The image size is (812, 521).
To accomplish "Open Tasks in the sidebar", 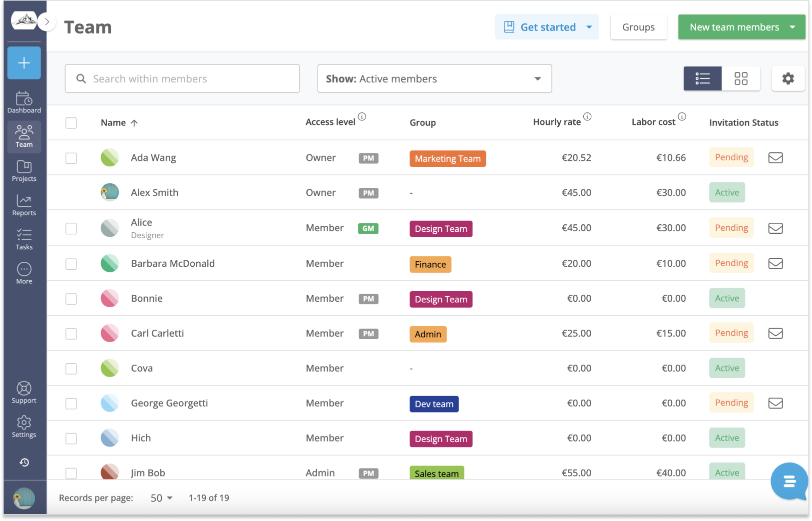I will 24,239.
